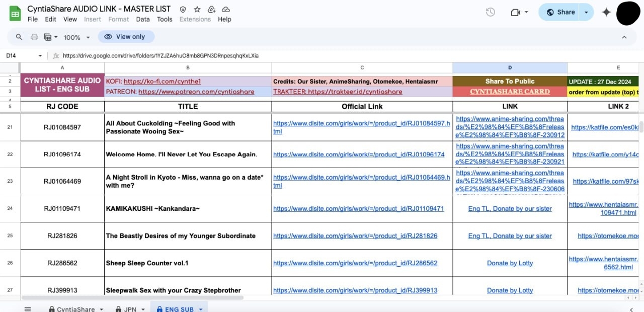The height and width of the screenshot is (312, 644).
Task: Click the document title CyntiaShare AUDIO LINK - MASTER LIST
Action: point(99,9)
